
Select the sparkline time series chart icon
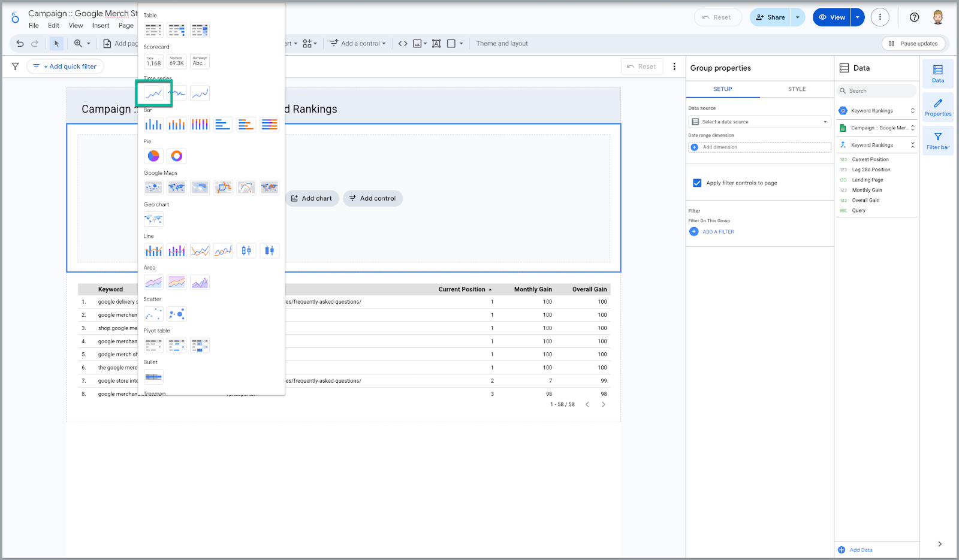tap(177, 93)
